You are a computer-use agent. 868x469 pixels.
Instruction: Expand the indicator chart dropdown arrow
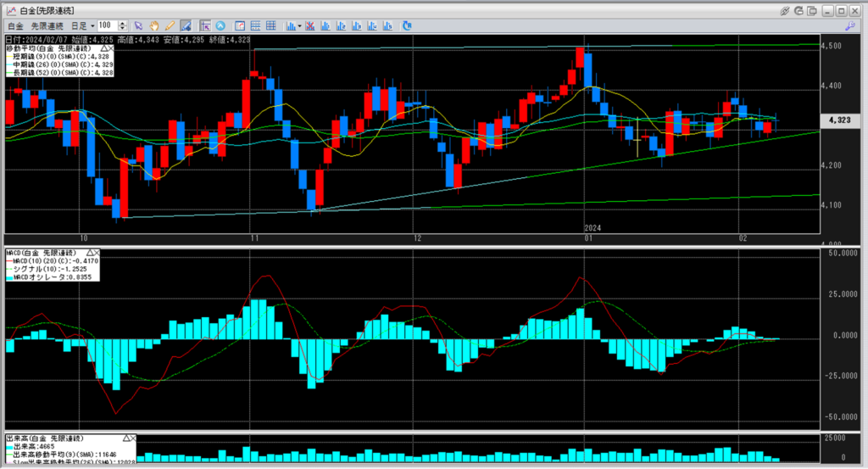[299, 26]
